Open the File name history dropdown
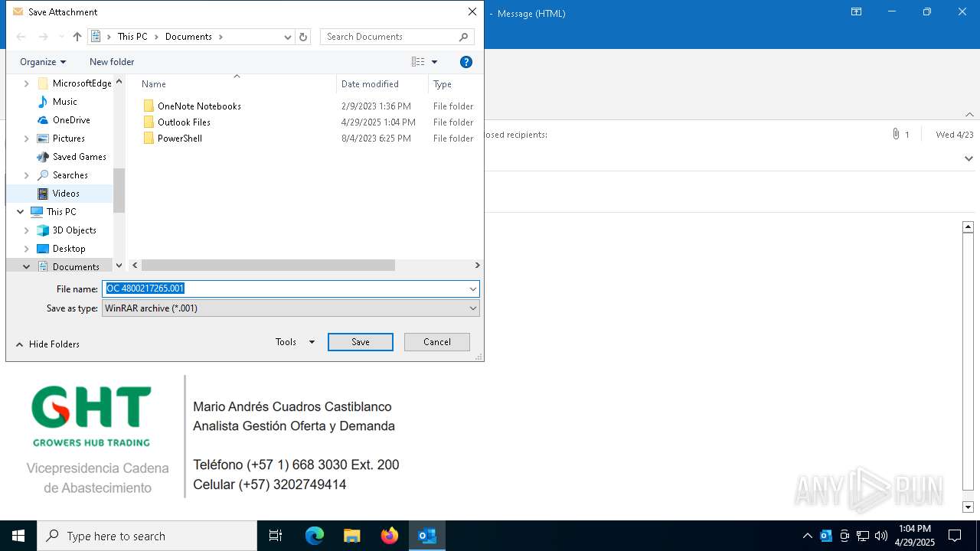 473,289
